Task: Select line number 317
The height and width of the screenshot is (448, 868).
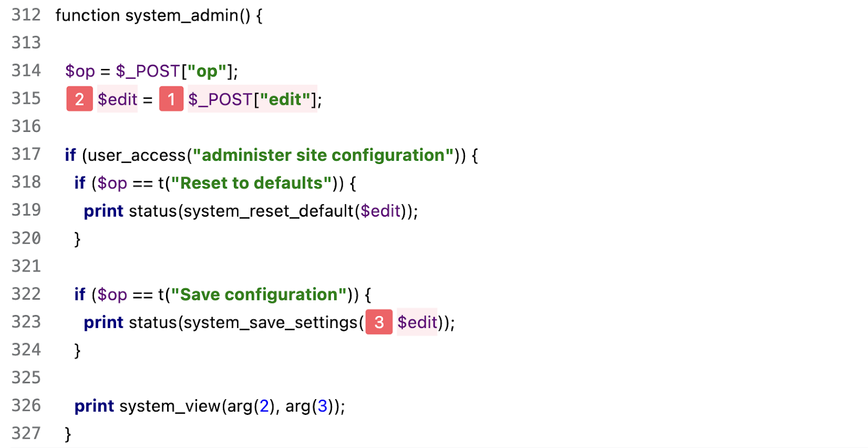Action: click(26, 155)
